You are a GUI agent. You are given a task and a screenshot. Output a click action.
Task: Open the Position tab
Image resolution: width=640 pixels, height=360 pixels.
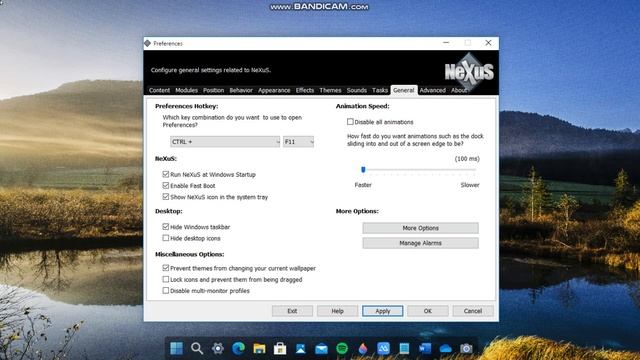(213, 90)
